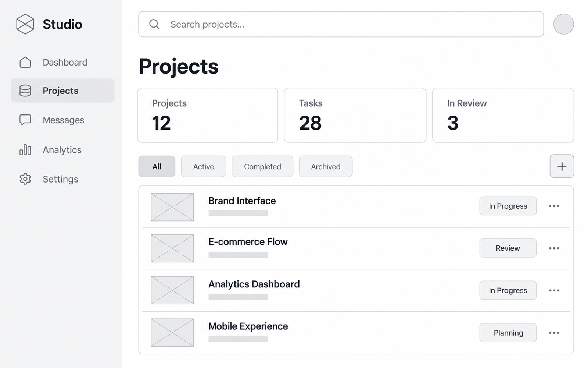Open the user avatar circle
588x368 pixels.
click(563, 24)
